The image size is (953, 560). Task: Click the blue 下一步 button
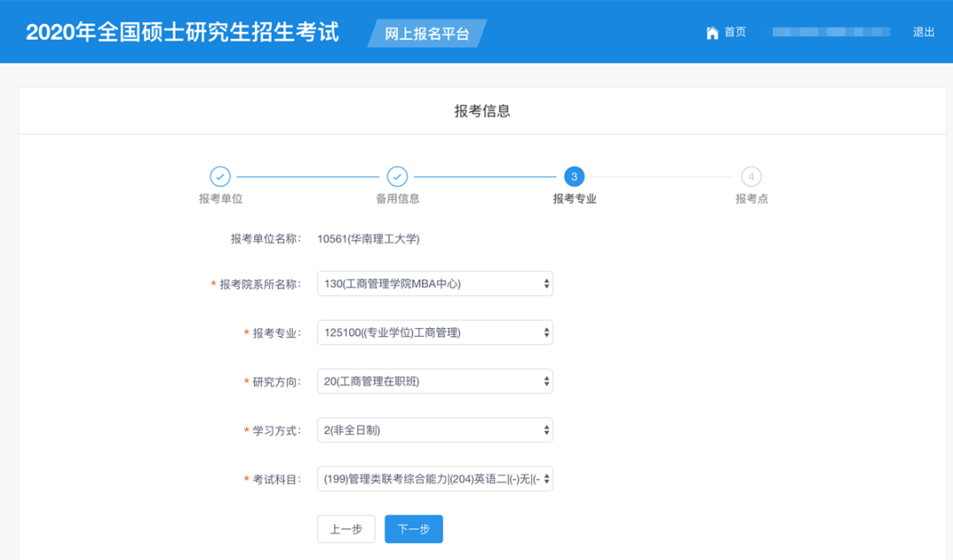413,529
